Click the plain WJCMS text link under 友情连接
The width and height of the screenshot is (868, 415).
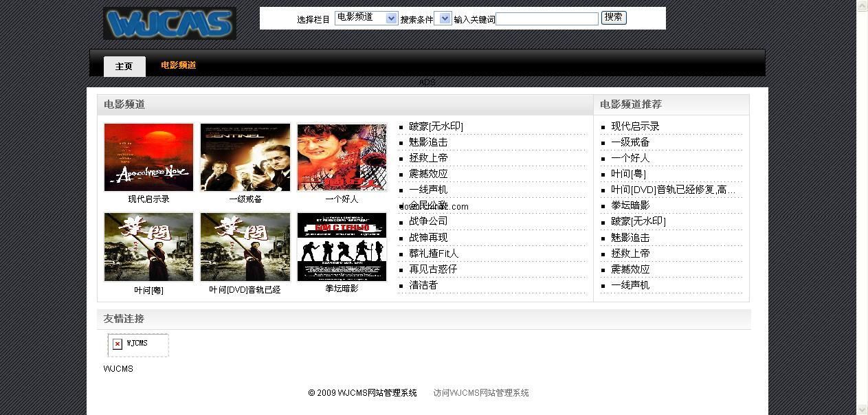pyautogui.click(x=118, y=369)
